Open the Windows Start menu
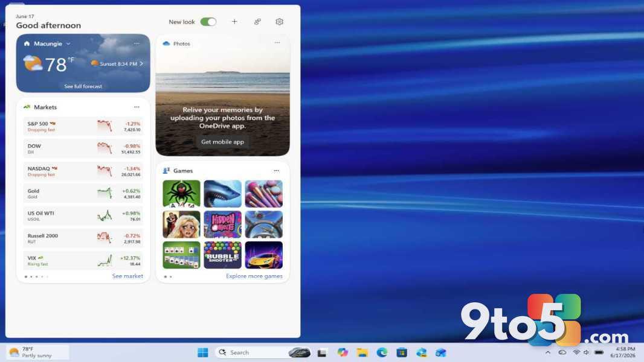644x362 pixels. [203, 352]
